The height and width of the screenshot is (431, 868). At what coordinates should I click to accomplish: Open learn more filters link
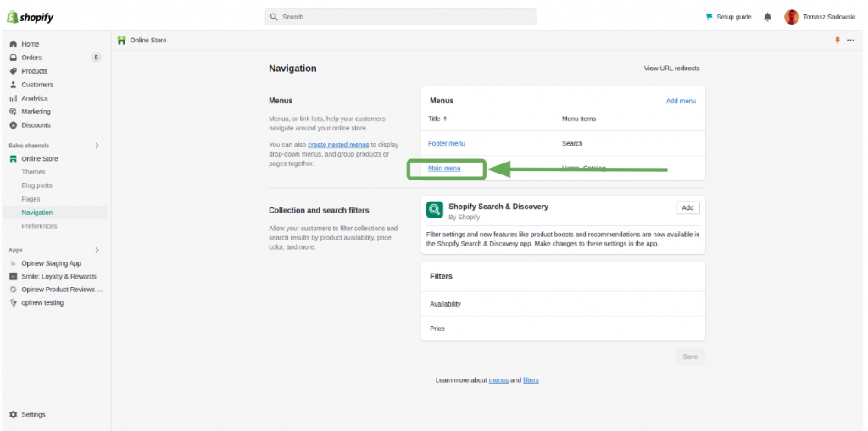tap(531, 380)
